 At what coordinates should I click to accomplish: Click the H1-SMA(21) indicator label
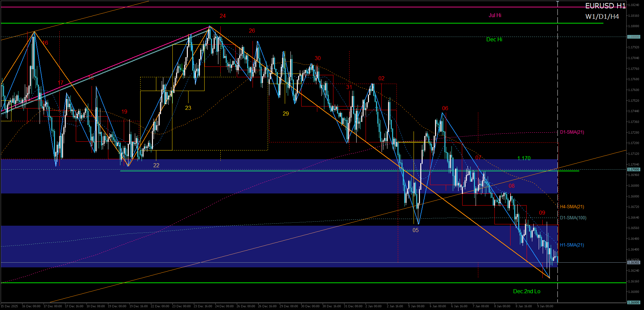point(572,245)
